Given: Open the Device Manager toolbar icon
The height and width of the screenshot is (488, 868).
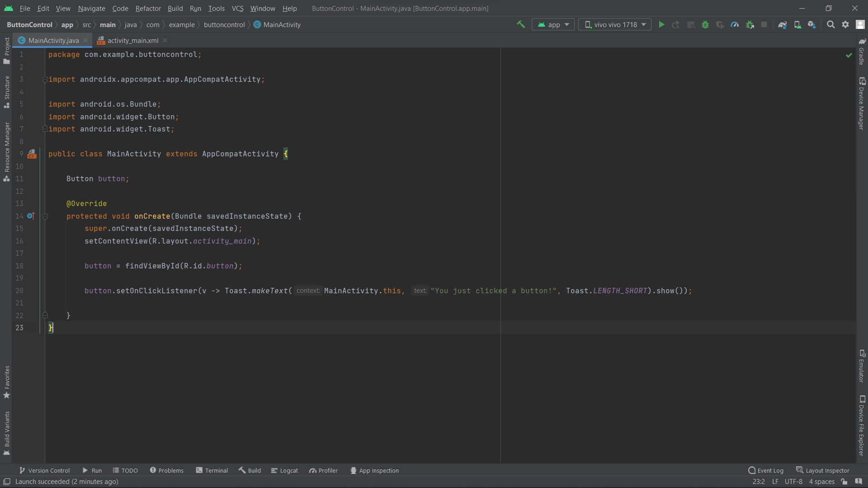Looking at the screenshot, I should [x=797, y=24].
